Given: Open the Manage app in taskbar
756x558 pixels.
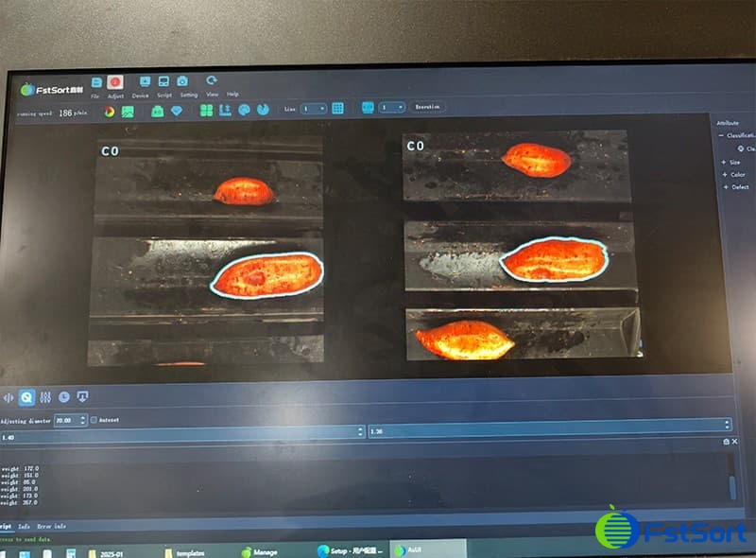Looking at the screenshot, I should click(259, 550).
